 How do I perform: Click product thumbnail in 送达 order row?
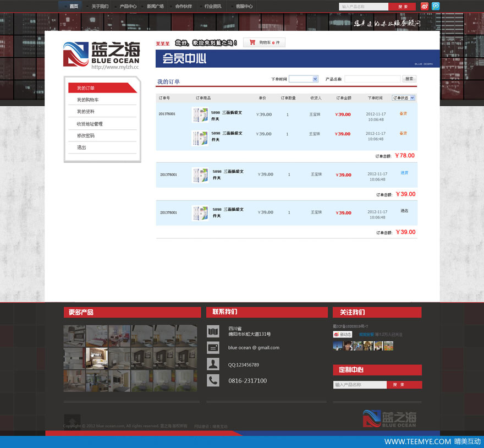click(200, 213)
